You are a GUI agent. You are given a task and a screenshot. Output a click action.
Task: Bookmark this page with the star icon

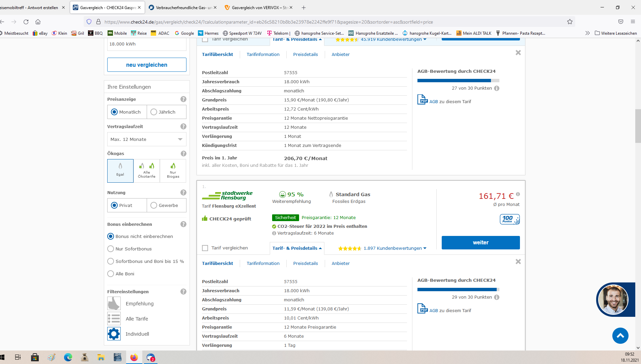570,22
